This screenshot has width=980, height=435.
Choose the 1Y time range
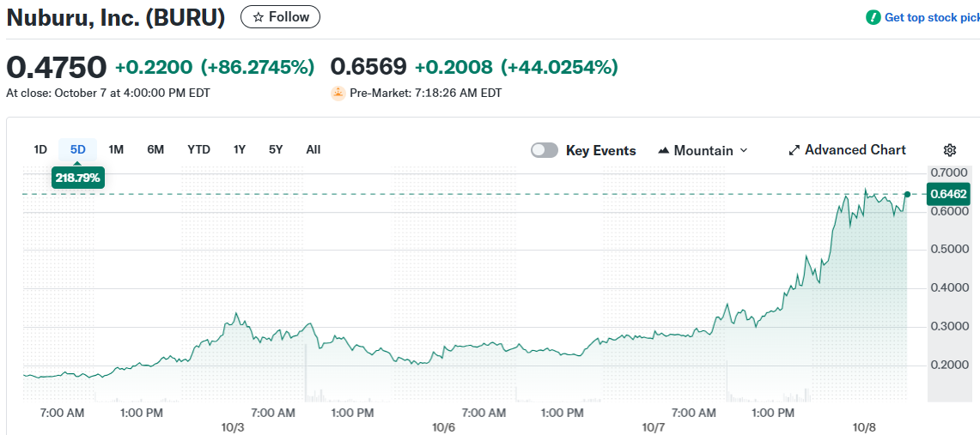click(x=240, y=149)
